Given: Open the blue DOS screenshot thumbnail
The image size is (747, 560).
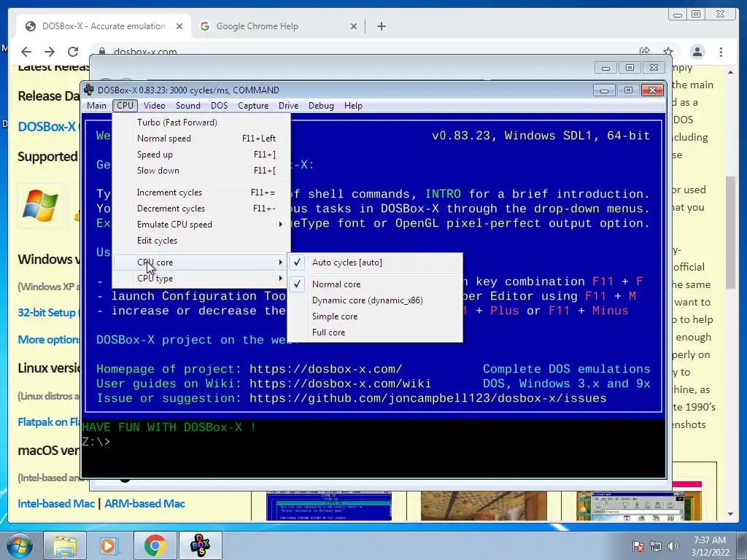Looking at the screenshot, I should click(329, 506).
